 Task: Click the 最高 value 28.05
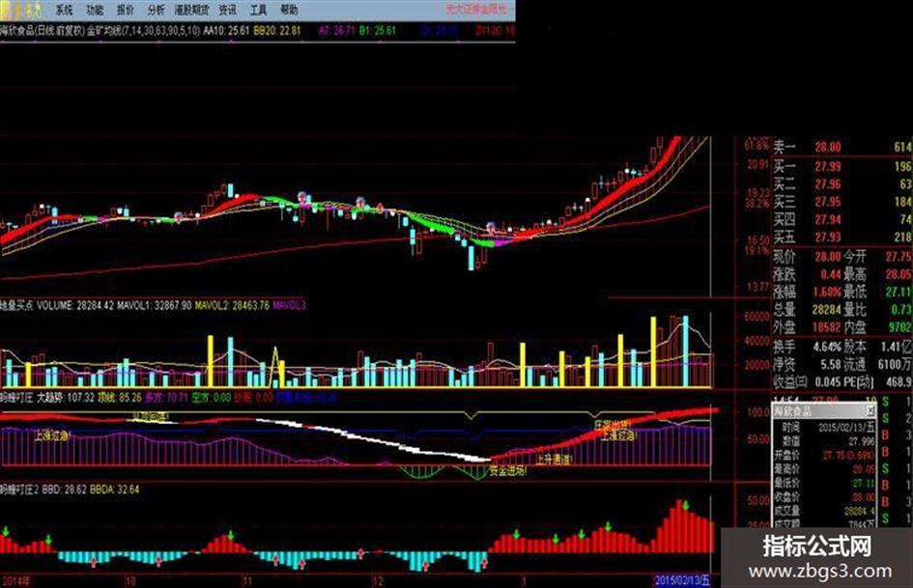coord(899,273)
